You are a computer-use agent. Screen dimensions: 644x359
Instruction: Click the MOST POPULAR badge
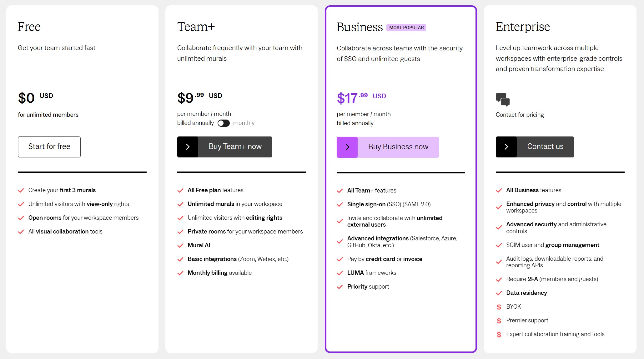tap(406, 28)
